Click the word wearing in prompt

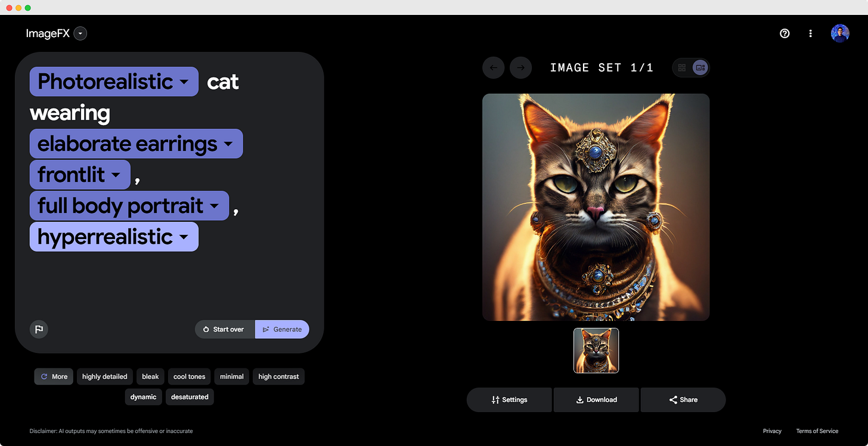pos(70,113)
